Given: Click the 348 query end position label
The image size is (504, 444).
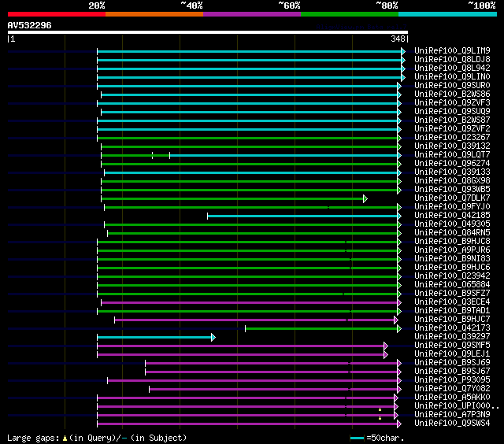Looking at the screenshot, I should (398, 39).
